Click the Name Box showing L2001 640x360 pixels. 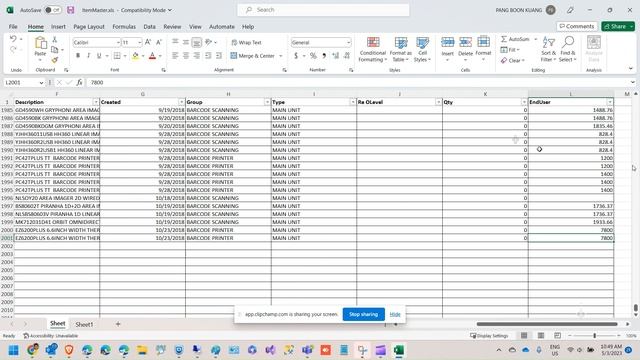click(x=24, y=82)
